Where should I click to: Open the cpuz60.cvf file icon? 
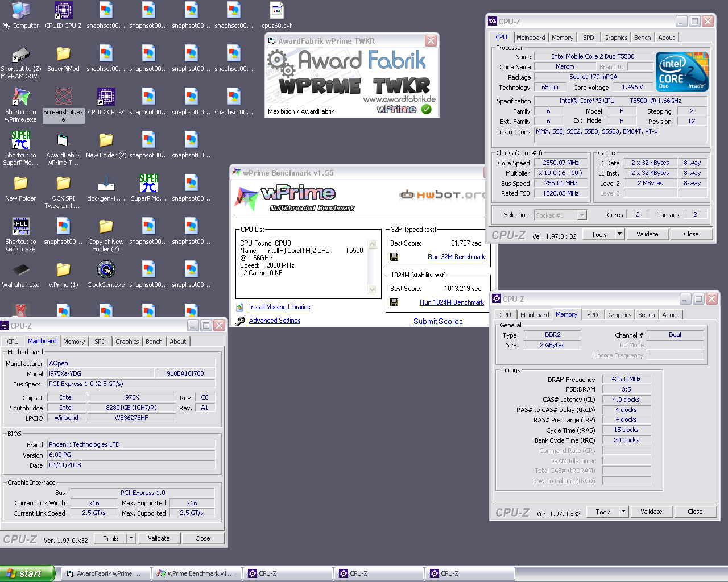point(276,15)
